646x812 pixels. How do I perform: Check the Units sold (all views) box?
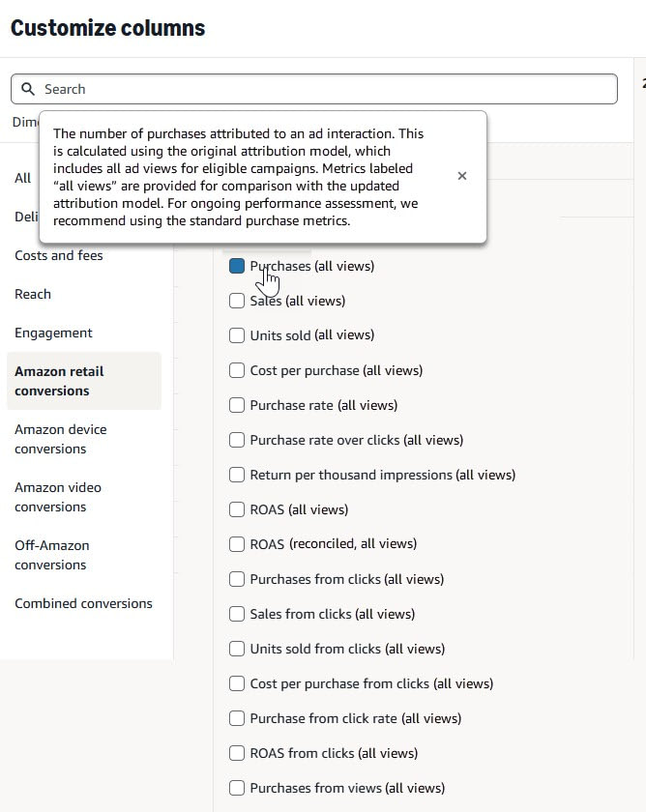[237, 335]
